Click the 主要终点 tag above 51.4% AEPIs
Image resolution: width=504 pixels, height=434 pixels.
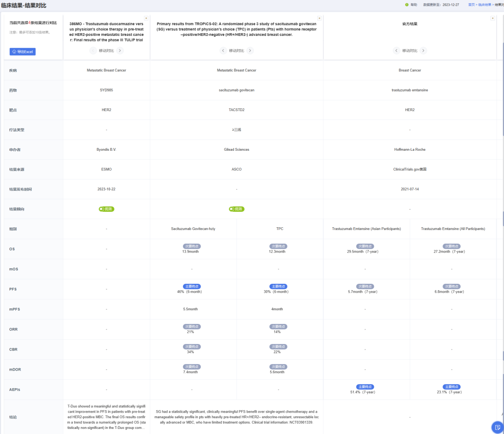pos(365,386)
